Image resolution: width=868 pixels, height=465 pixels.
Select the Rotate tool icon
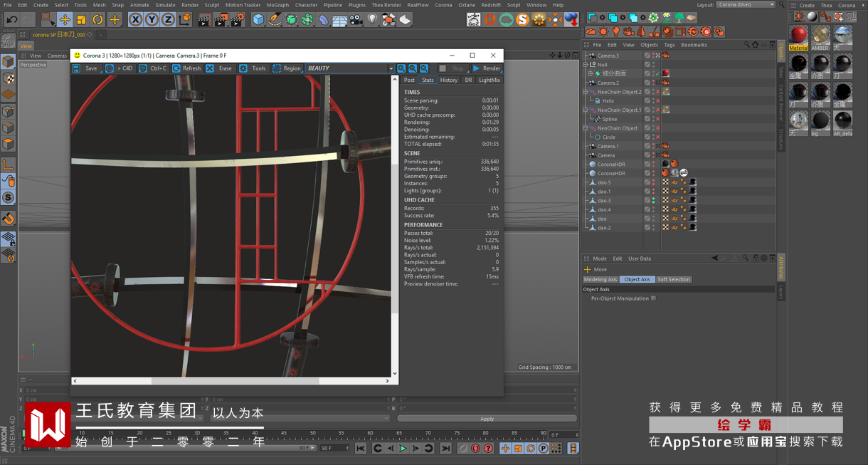(97, 20)
